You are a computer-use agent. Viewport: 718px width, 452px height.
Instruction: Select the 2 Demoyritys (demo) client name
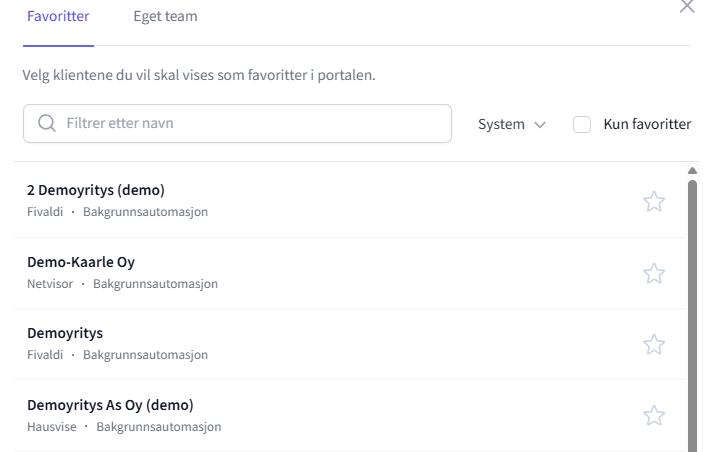(x=95, y=190)
